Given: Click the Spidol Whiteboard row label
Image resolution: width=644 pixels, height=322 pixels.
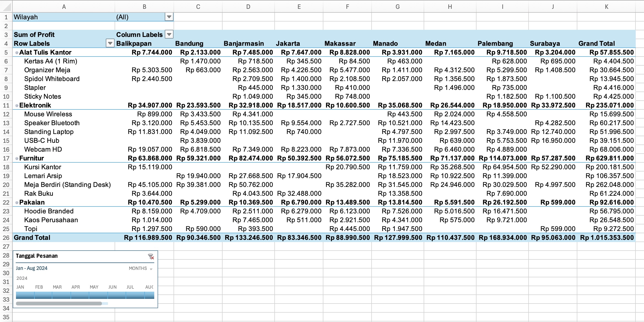Looking at the screenshot, I should [52, 79].
